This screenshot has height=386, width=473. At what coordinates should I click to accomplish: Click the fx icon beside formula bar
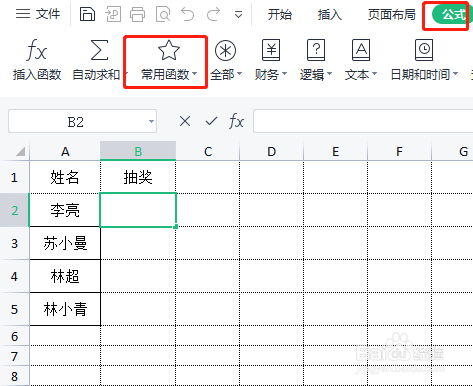pyautogui.click(x=236, y=121)
